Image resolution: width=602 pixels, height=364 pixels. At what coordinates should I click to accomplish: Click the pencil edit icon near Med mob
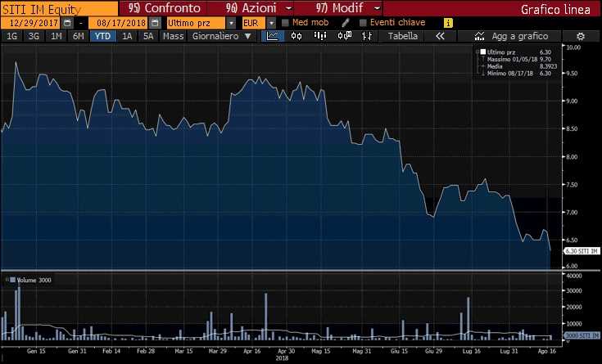[x=345, y=23]
